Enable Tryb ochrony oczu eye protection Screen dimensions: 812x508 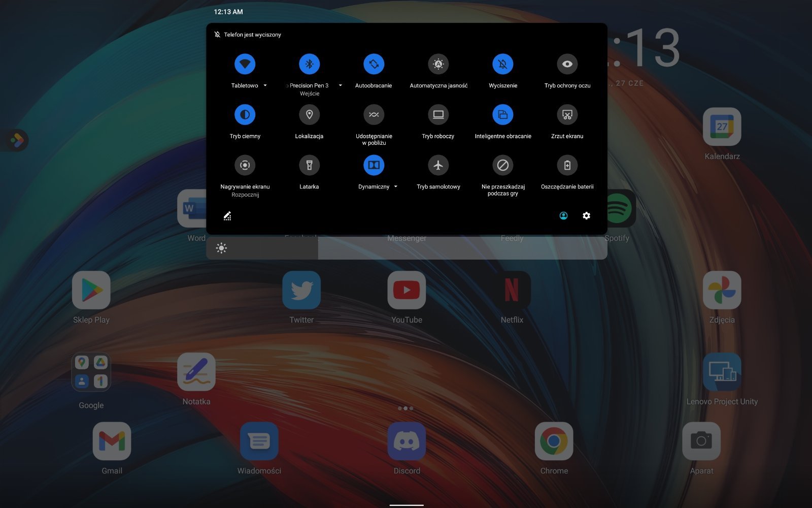tap(567, 64)
